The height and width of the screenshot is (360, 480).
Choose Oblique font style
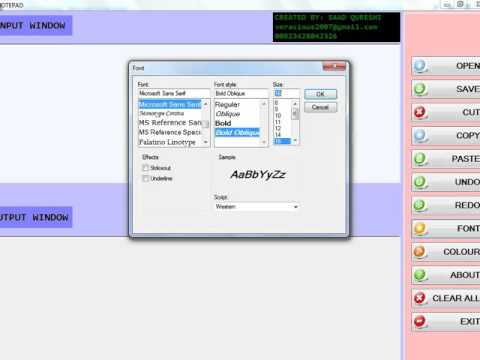click(x=228, y=114)
